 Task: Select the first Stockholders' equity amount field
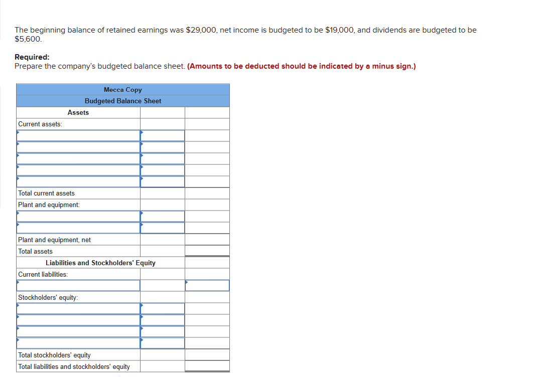(x=163, y=308)
